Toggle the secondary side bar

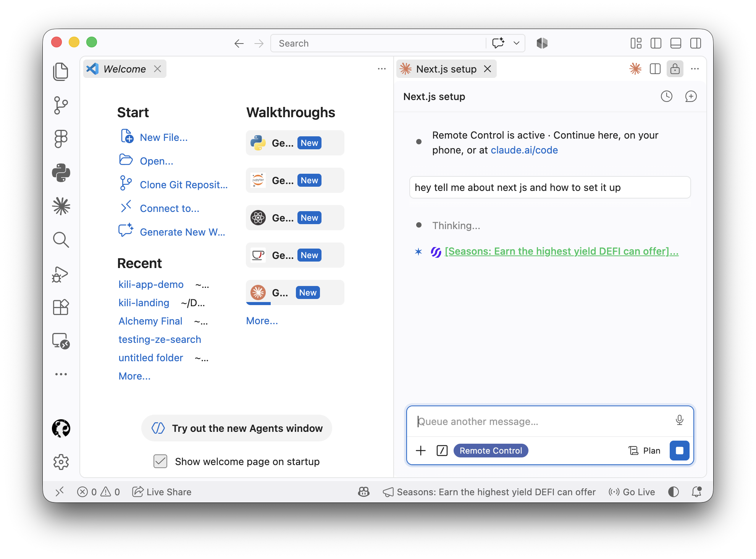pyautogui.click(x=696, y=43)
